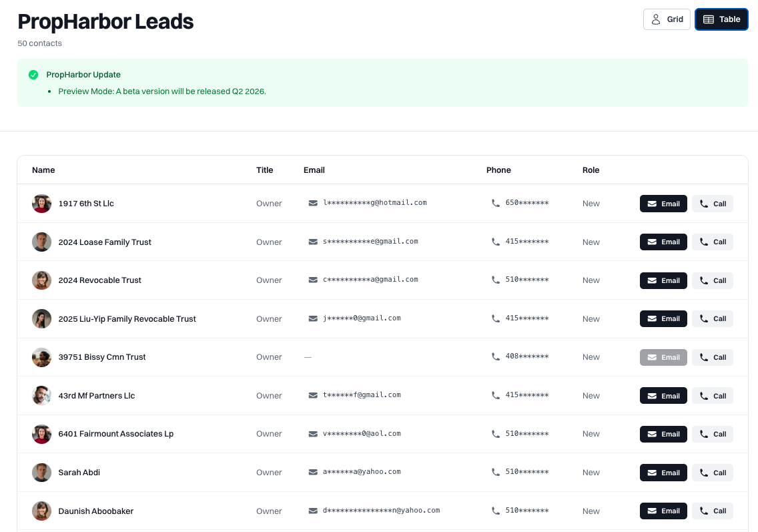
Task: Call 39751 Bissy Cmn Trust
Action: 712,358
